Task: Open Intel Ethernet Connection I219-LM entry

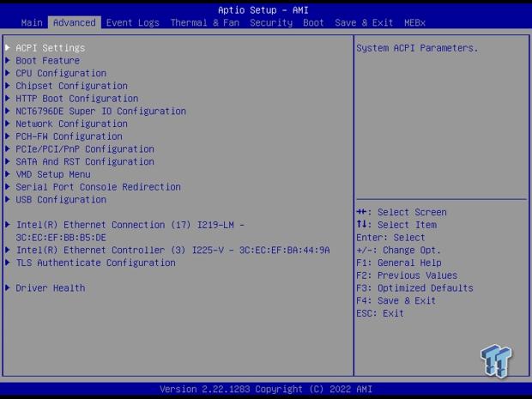Action: click(x=130, y=231)
